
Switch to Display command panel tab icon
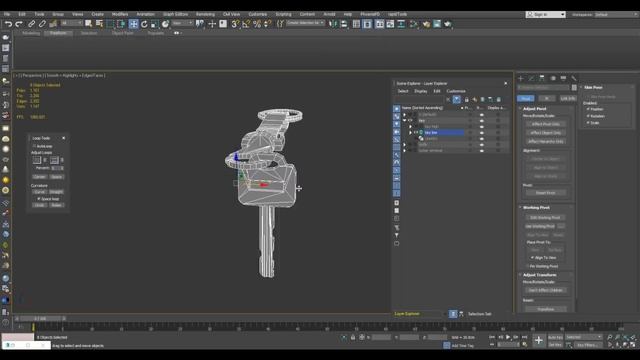coord(563,78)
